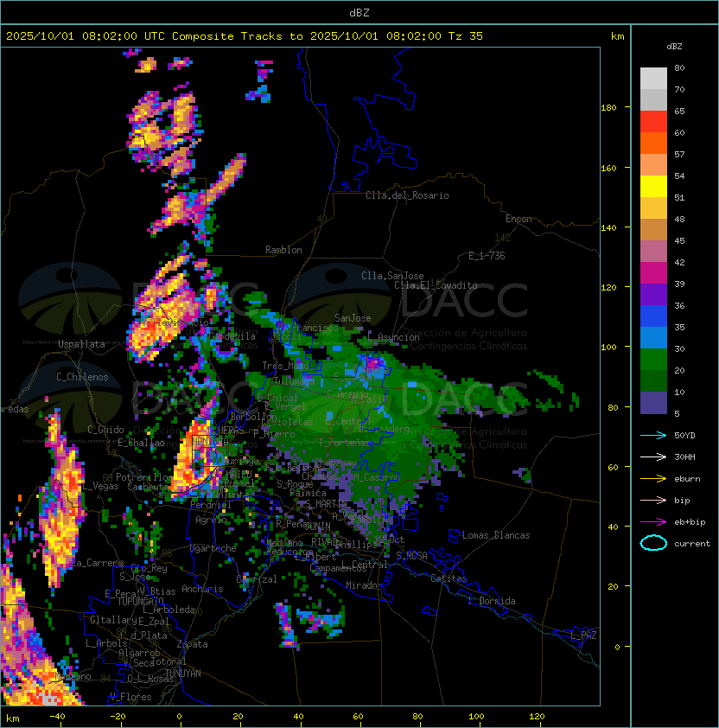This screenshot has width=719, height=728.
Task: Click the 'V_Flores' map label
Action: coord(130,697)
